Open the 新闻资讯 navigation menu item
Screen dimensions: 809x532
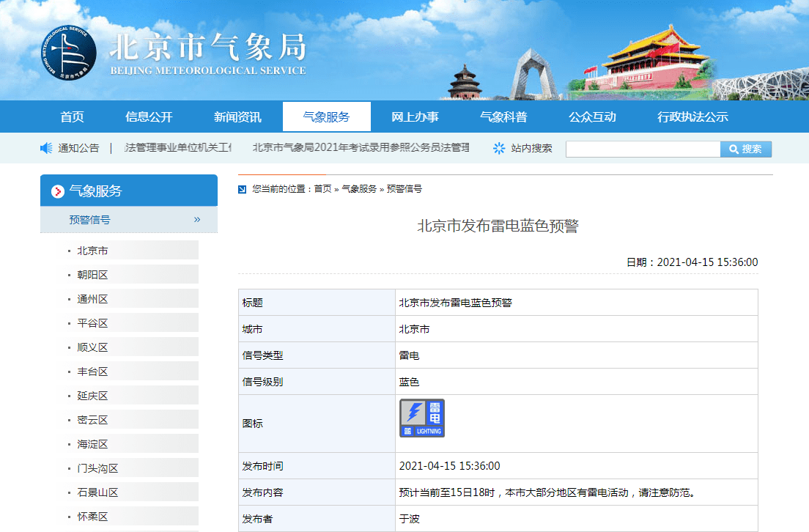(x=237, y=117)
